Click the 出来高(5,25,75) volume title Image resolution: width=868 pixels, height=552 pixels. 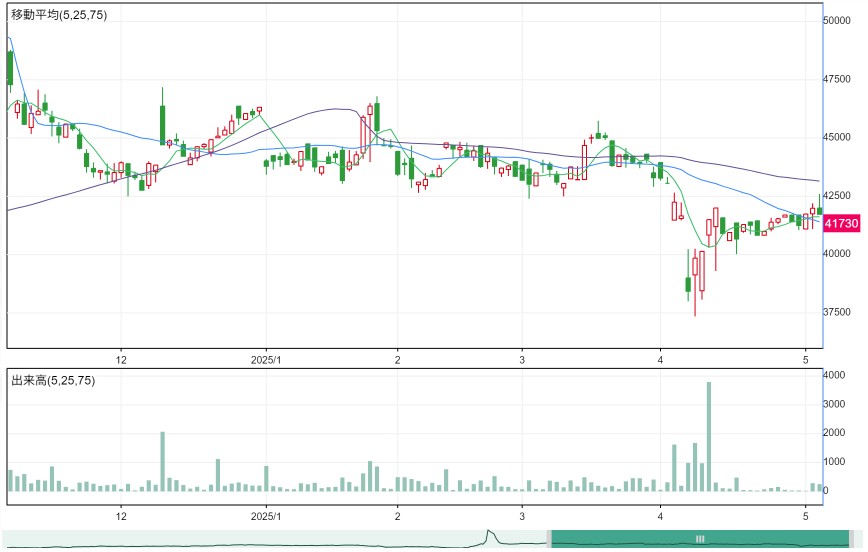[x=53, y=380]
